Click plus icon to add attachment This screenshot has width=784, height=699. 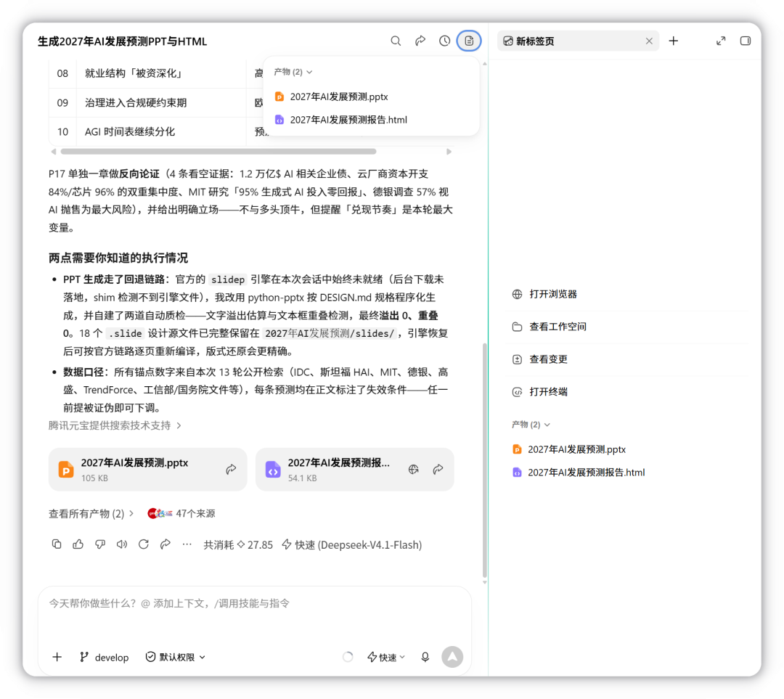pyautogui.click(x=57, y=657)
